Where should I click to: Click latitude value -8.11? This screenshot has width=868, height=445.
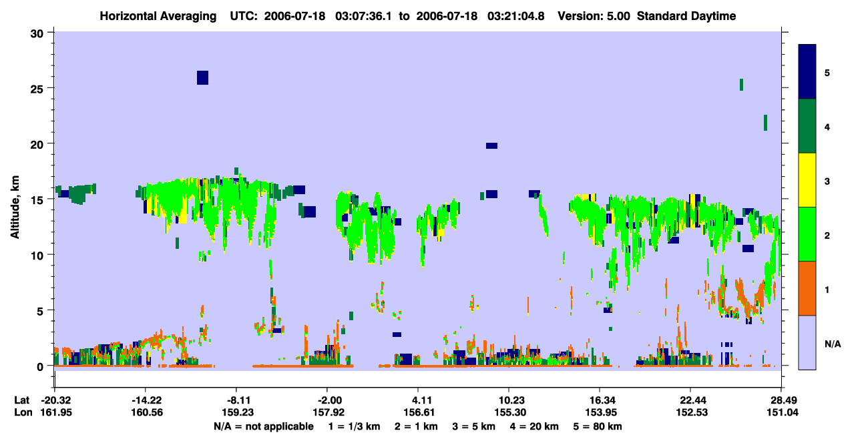(238, 400)
